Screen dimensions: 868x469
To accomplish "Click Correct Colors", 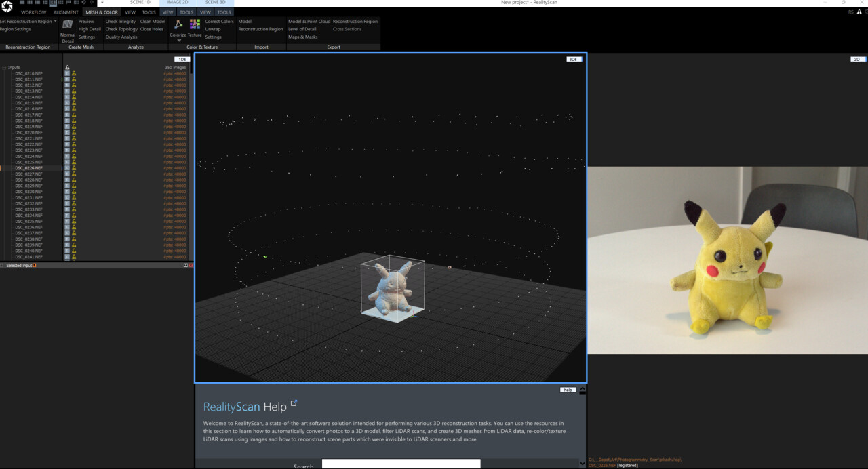I will coord(219,22).
